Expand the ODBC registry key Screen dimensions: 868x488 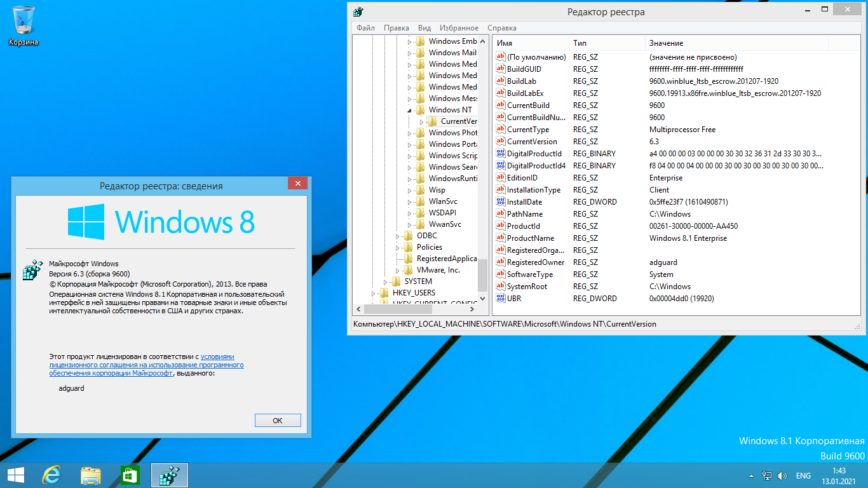[398, 236]
